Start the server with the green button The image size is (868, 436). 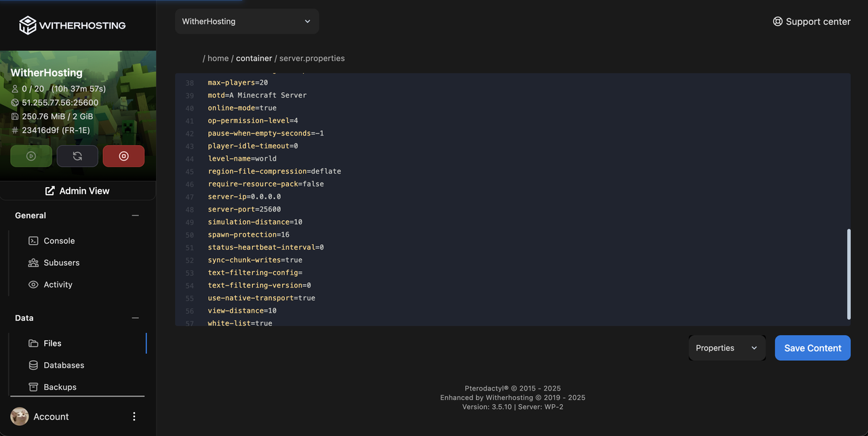pos(31,156)
